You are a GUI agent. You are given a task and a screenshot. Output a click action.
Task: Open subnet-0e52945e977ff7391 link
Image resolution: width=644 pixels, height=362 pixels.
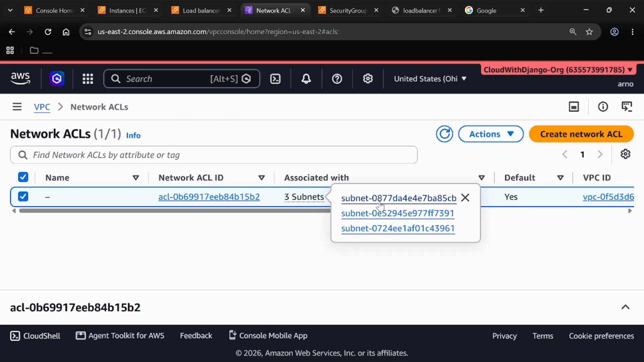coord(397,213)
